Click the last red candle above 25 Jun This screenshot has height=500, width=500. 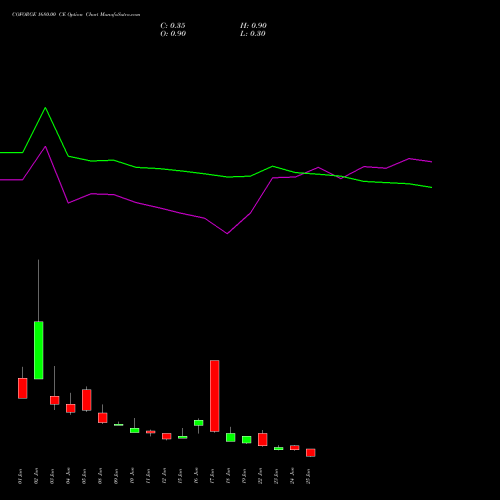click(x=311, y=453)
